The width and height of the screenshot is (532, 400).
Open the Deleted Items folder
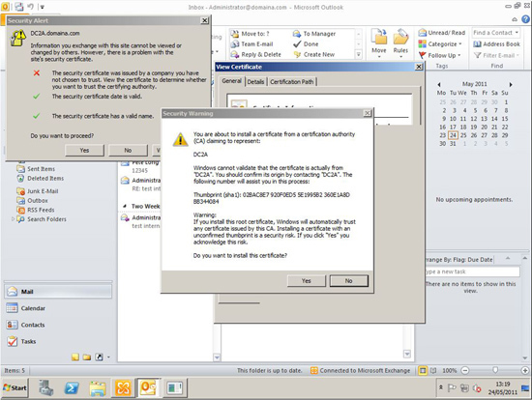pos(41,179)
